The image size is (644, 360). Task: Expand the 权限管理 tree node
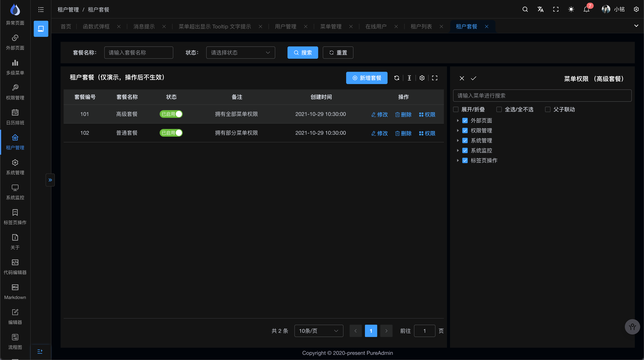click(x=458, y=130)
